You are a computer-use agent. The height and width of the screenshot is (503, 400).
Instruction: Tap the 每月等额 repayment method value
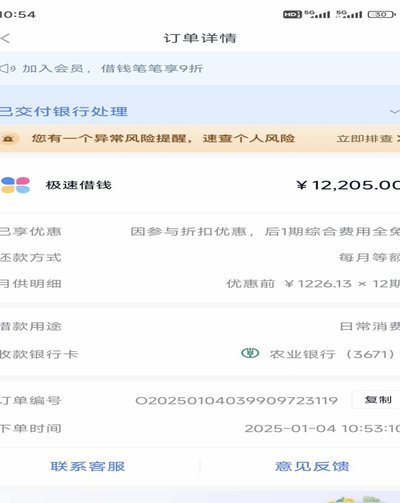tap(369, 257)
